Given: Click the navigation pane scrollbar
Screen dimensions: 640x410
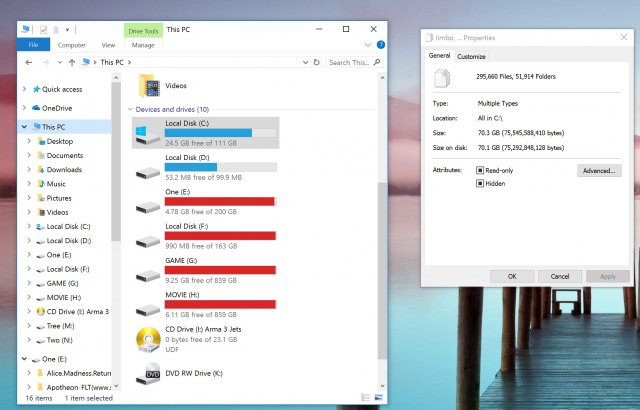Looking at the screenshot, I should [116, 161].
